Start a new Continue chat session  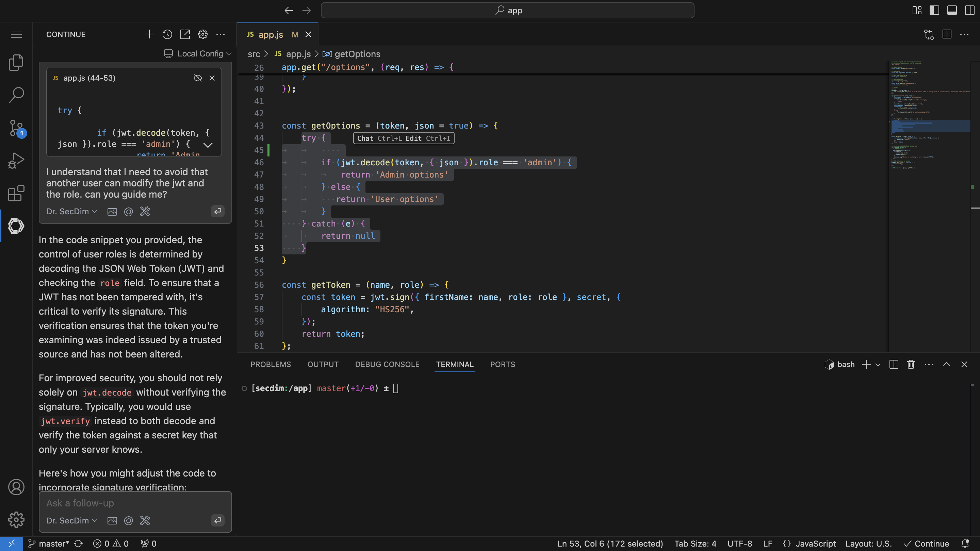149,35
